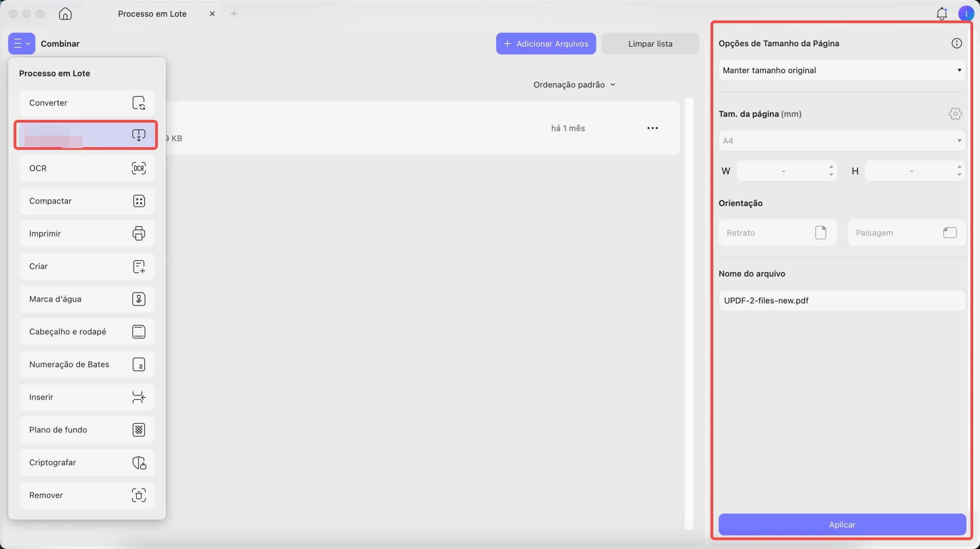980x549 pixels.
Task: Increase the W width stepper
Action: (831, 167)
